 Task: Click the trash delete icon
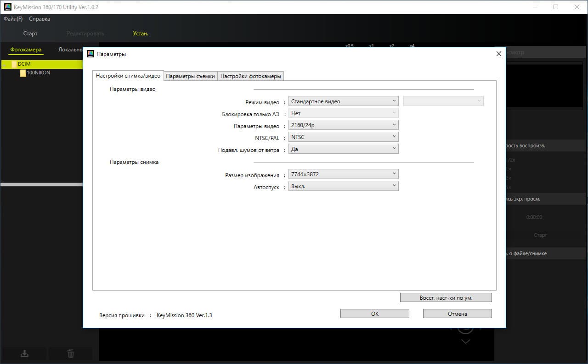[70, 353]
